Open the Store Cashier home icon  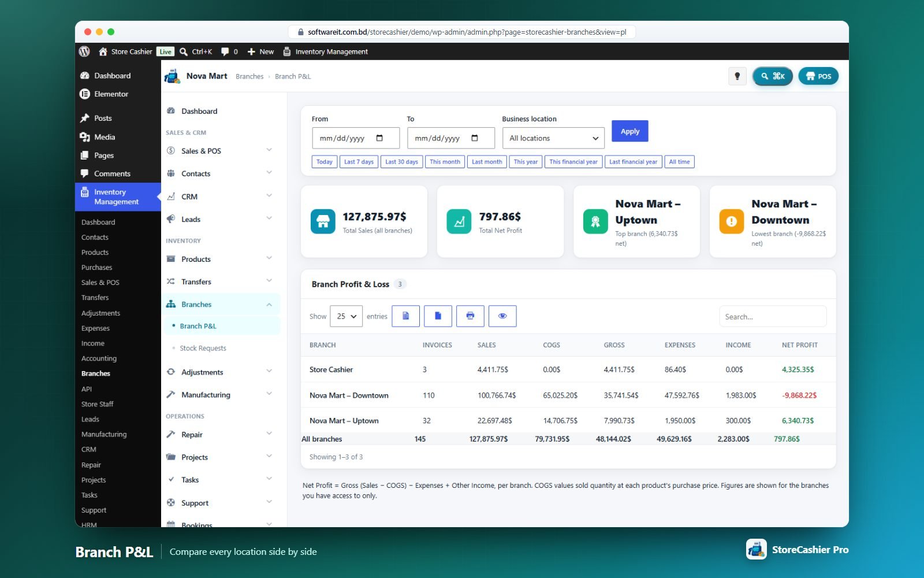click(103, 51)
